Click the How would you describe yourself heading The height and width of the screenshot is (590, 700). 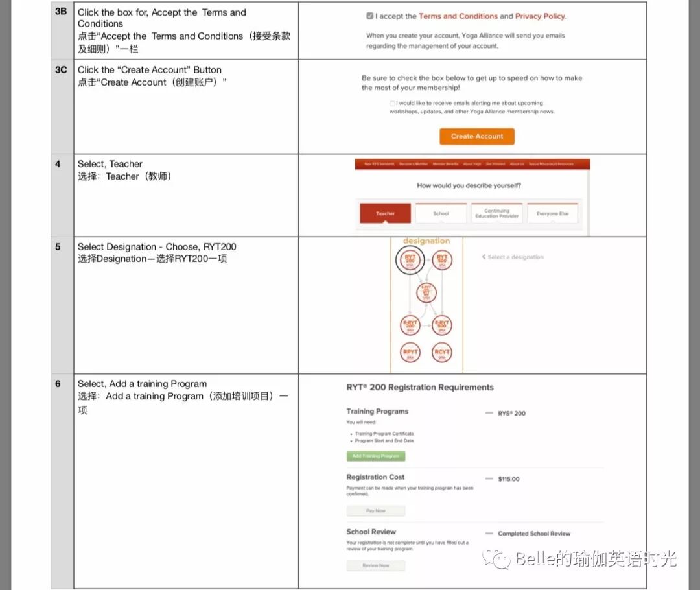pos(469,185)
